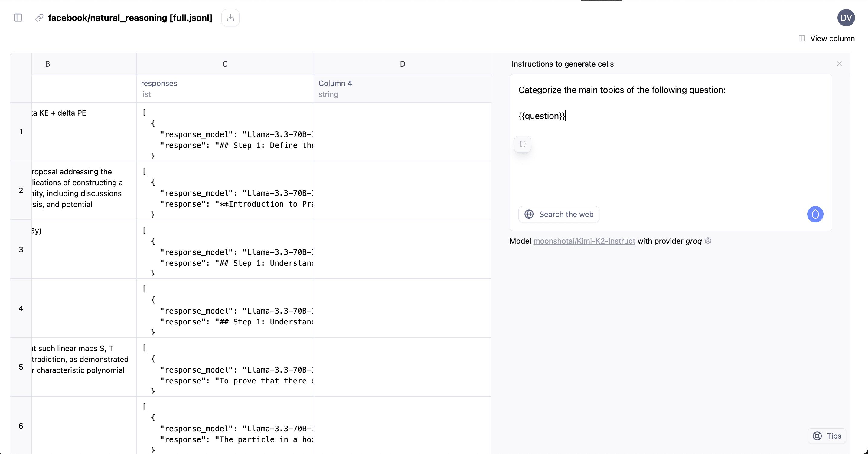868x454 pixels.
Task: Select column header C
Action: pos(225,64)
